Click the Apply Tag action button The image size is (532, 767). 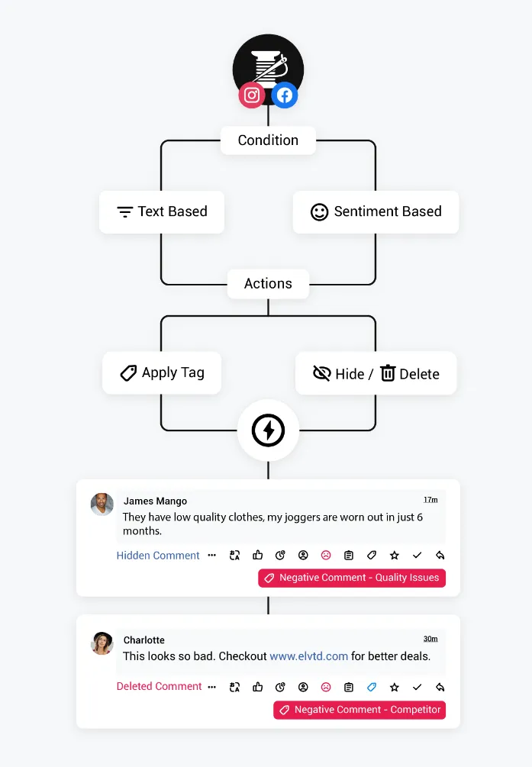click(x=162, y=373)
